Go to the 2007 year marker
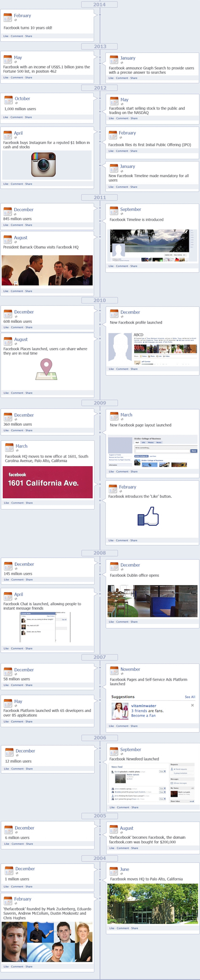 click(x=100, y=657)
